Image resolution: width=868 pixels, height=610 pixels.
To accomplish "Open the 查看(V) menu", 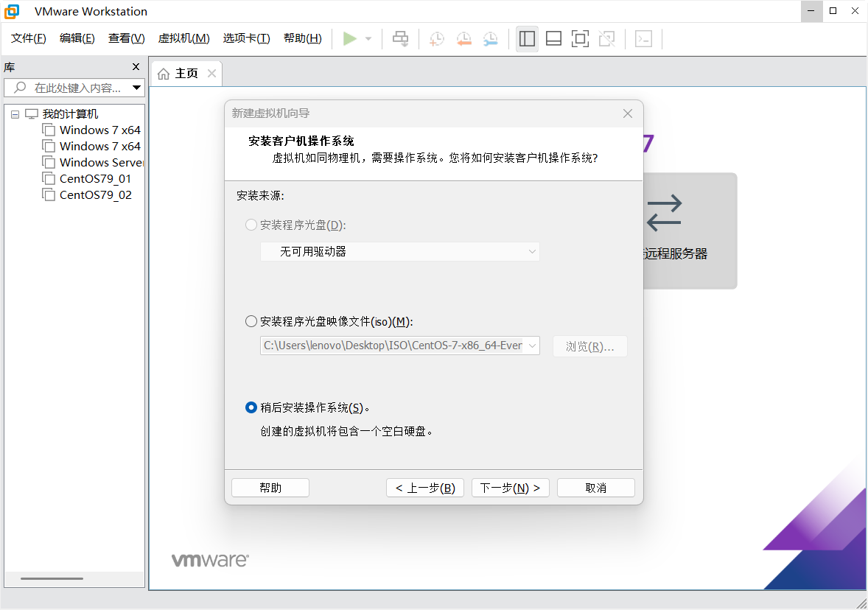I will (x=126, y=38).
